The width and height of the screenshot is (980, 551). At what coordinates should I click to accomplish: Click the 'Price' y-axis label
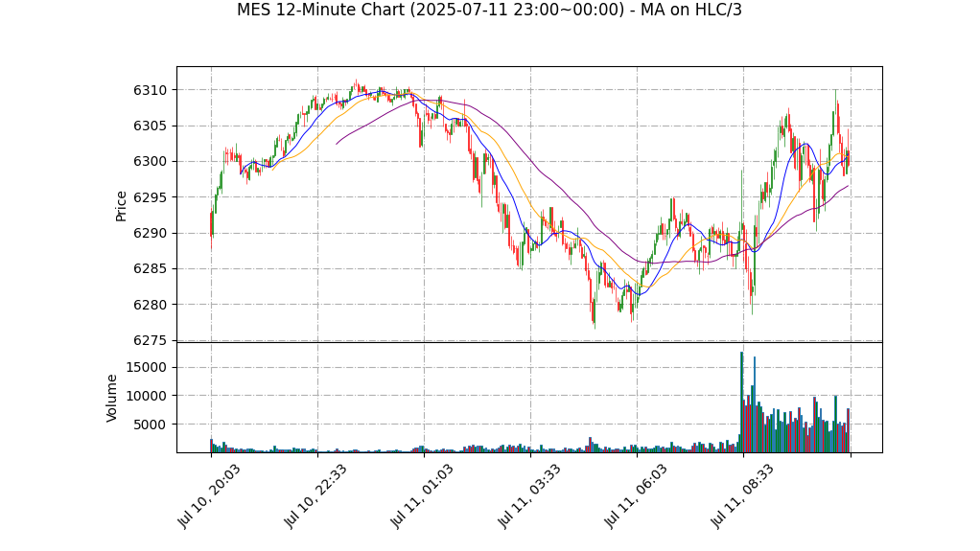(121, 206)
